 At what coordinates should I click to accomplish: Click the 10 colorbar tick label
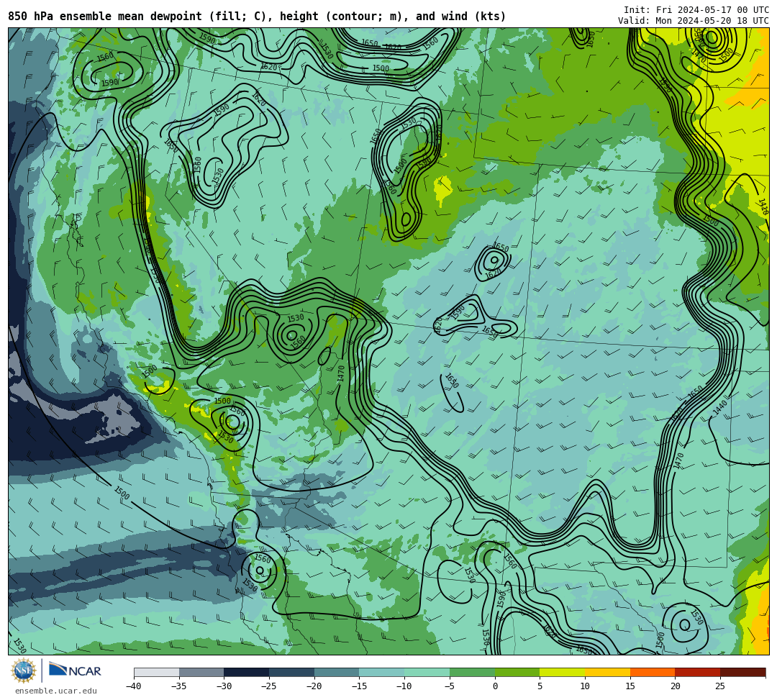coord(585,686)
